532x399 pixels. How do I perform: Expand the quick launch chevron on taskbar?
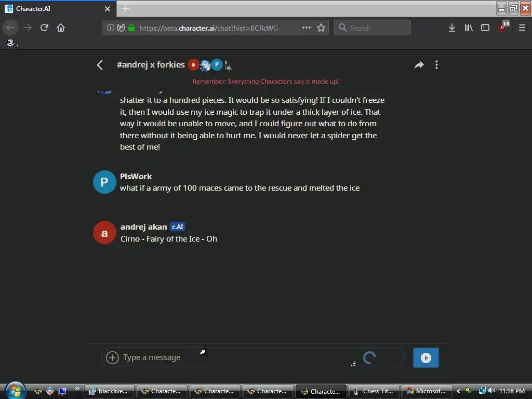tap(77, 389)
